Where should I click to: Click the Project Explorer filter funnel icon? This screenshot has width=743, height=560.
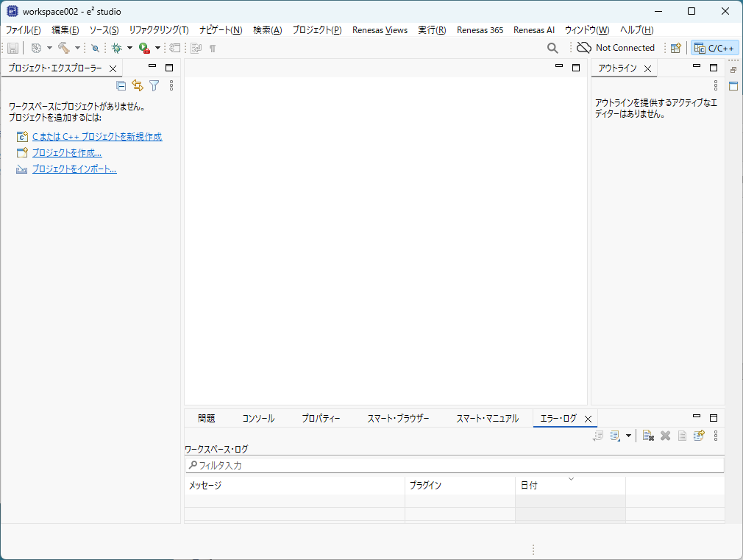pyautogui.click(x=154, y=85)
